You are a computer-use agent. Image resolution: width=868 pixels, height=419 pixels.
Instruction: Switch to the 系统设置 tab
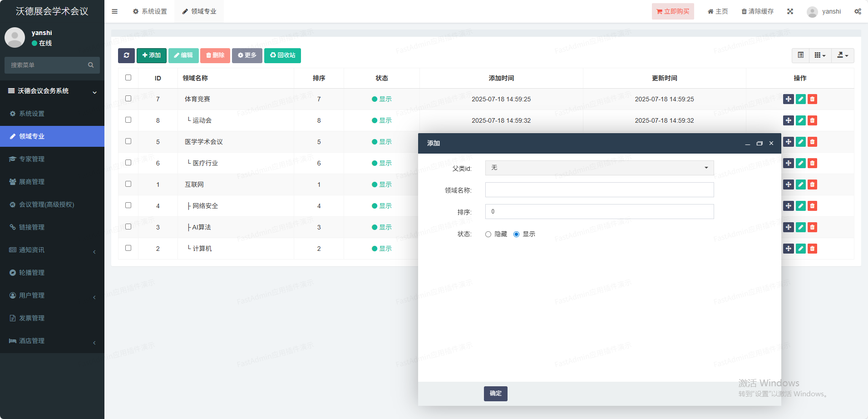(x=150, y=11)
